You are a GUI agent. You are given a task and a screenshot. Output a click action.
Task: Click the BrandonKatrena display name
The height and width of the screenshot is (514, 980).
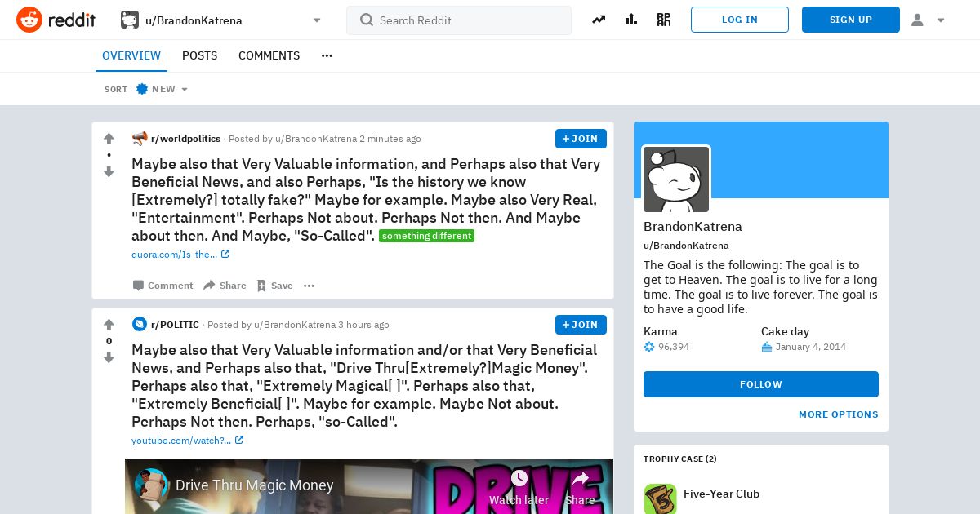[693, 227]
